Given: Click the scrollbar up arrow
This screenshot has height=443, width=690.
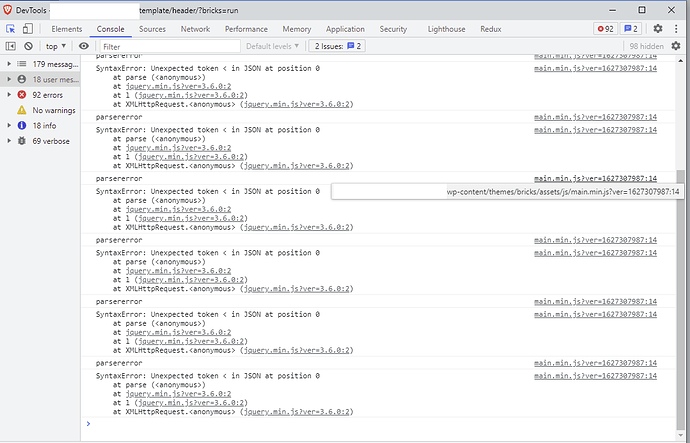Looking at the screenshot, I should point(681,61).
